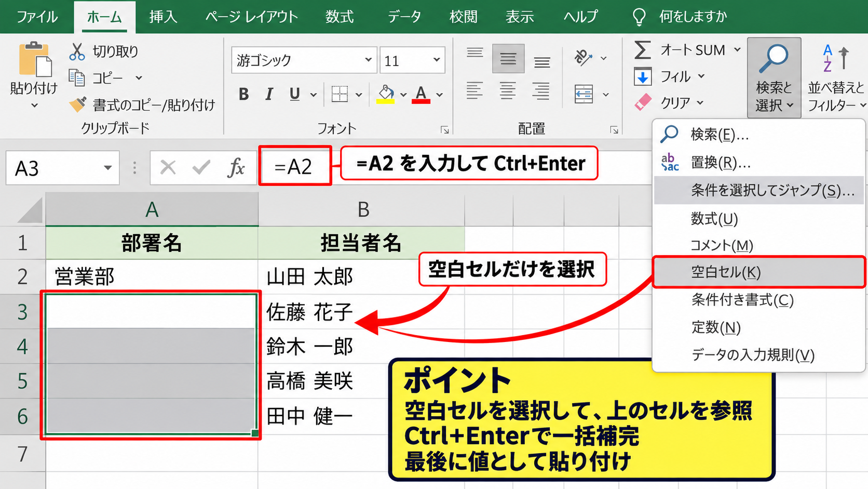
Task: Choose 条件を選択してジャンプ(S)... menu item
Action: (x=758, y=190)
